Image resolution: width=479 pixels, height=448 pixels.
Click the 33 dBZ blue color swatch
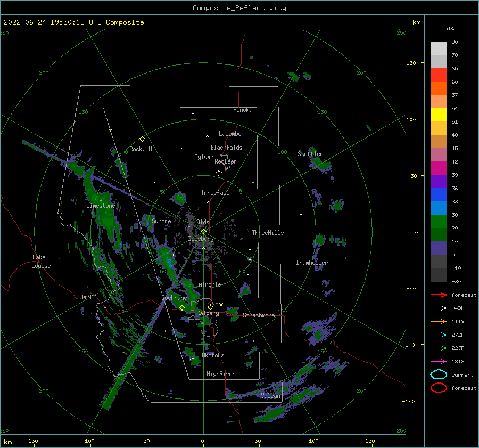pyautogui.click(x=439, y=195)
